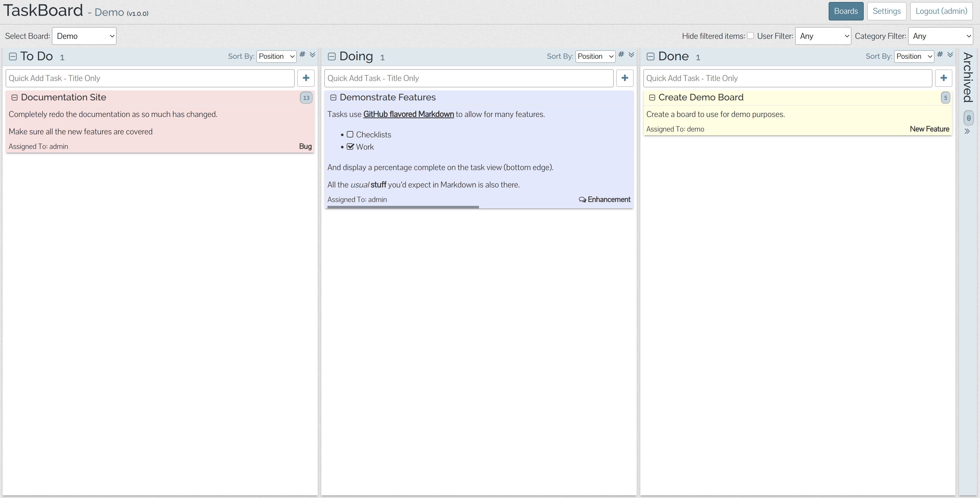Click Quick Add Task field in Done column
Viewport: 980px width, 498px height.
788,77
